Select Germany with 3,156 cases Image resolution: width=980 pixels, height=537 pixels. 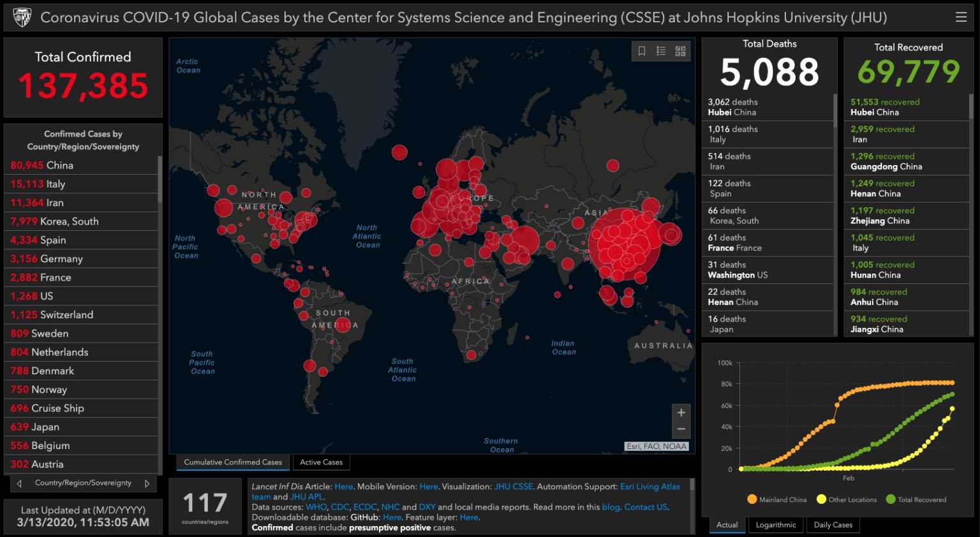pos(81,259)
